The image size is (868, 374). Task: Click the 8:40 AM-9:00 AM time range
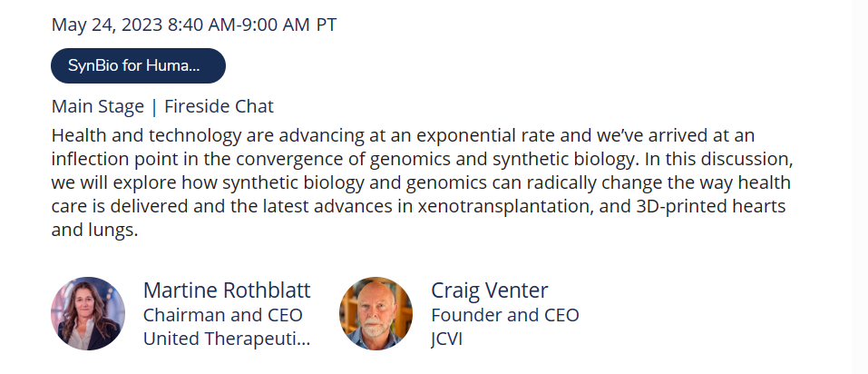(x=239, y=25)
